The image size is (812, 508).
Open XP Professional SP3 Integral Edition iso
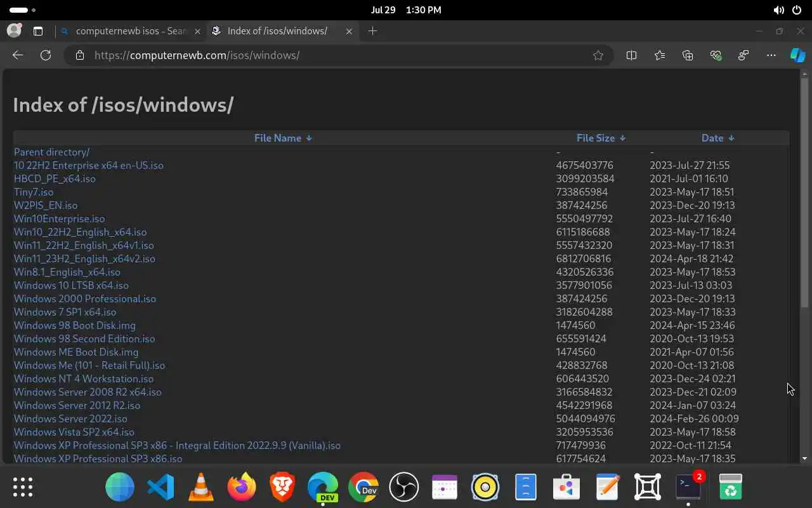[177, 445]
